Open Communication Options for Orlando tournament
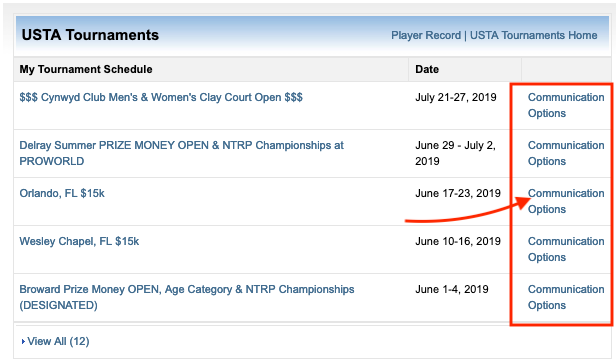The height and width of the screenshot is (364, 616). pos(566,201)
